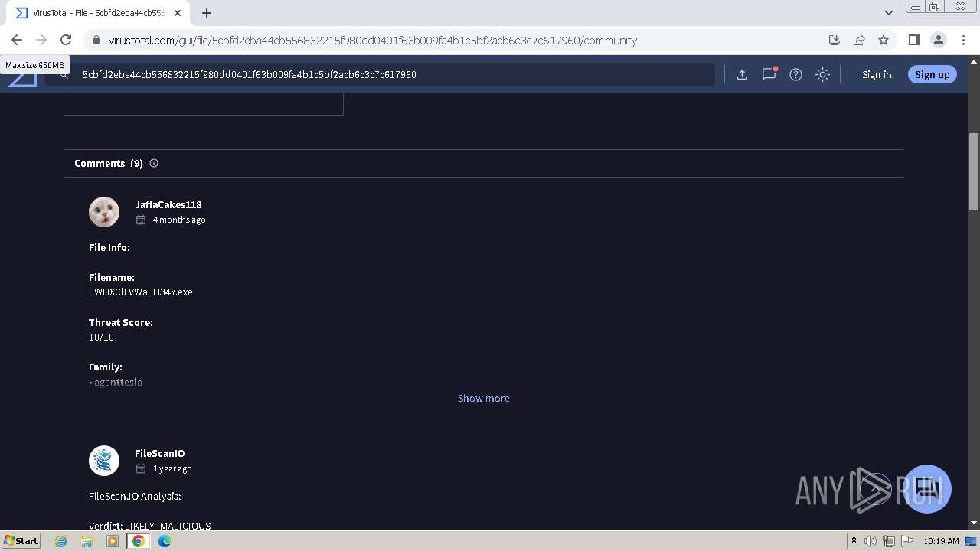Open Chrome three-dot menu
This screenshot has width=980, height=551.
coord(963,40)
